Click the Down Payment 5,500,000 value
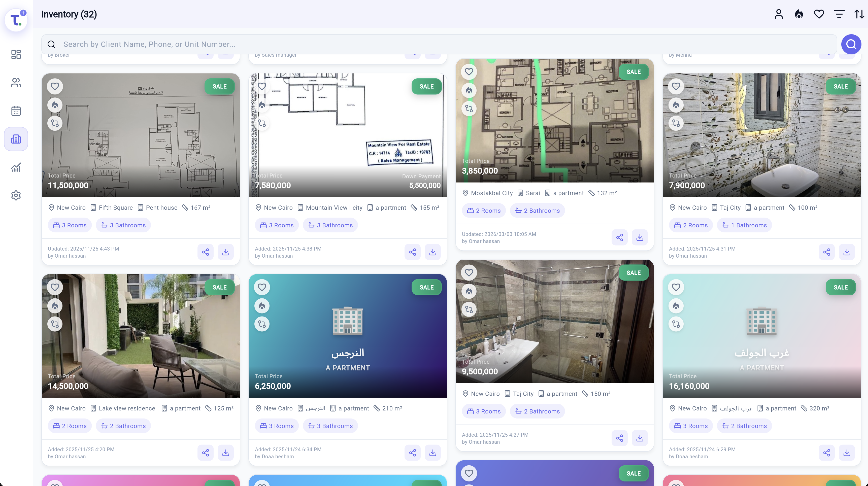Image resolution: width=868 pixels, height=486 pixels. point(425,185)
